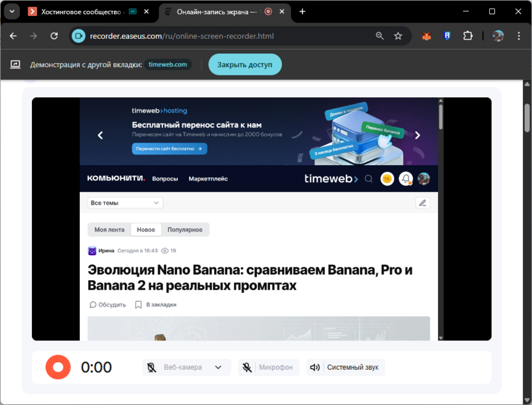Toggle system sound recording
Image resolution: width=532 pixels, height=405 pixels.
[345, 367]
